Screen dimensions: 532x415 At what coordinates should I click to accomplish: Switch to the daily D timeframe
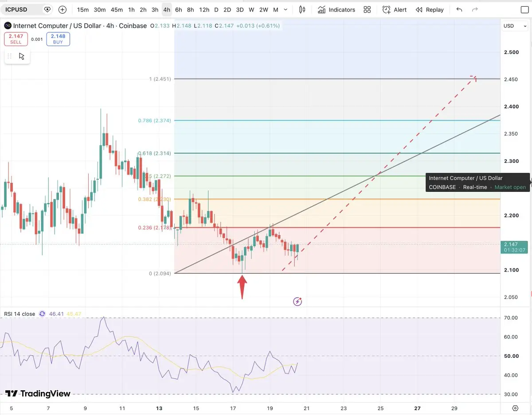click(216, 10)
